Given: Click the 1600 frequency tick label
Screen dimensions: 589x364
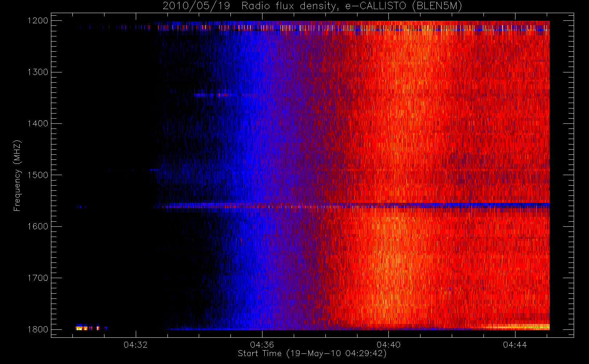Looking at the screenshot, I should tap(38, 226).
